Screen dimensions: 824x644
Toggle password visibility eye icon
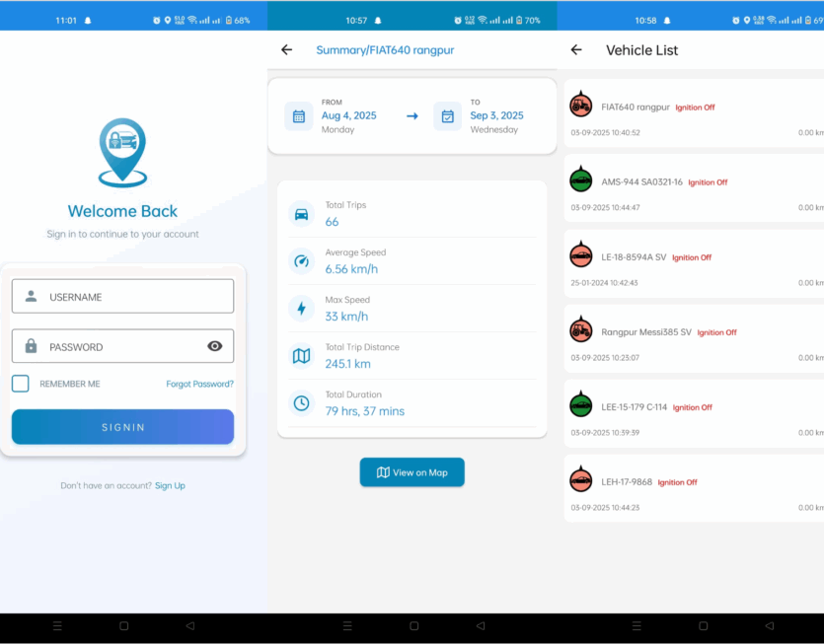click(215, 346)
